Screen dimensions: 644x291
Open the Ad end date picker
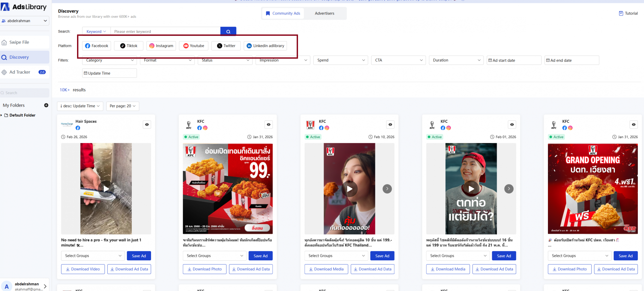572,60
